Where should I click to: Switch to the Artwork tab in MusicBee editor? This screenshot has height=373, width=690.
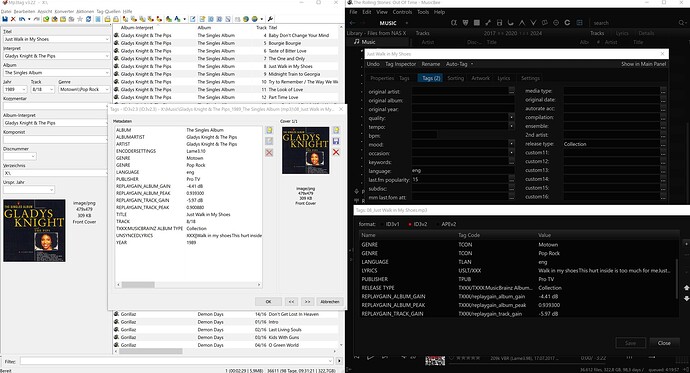pos(480,78)
